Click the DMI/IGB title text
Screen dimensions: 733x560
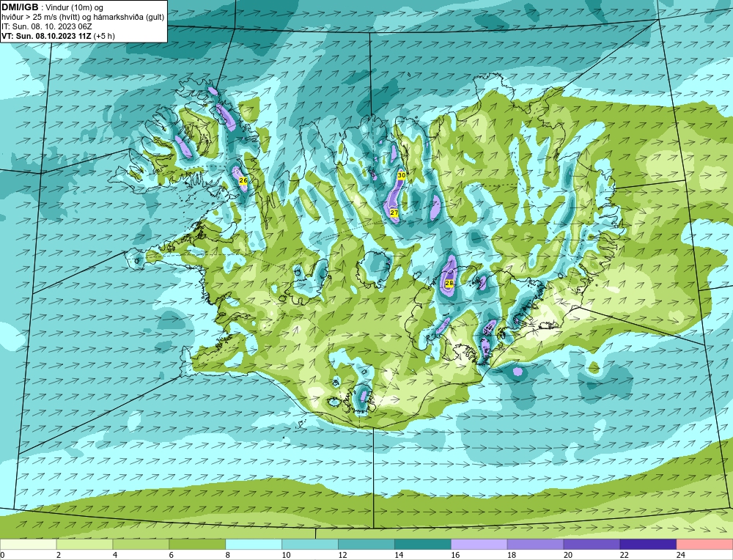(x=20, y=7)
